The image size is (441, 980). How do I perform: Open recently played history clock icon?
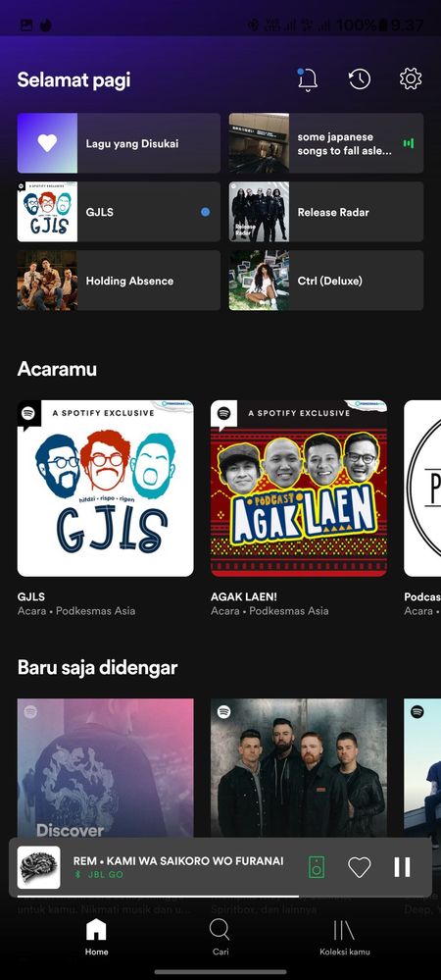click(x=360, y=78)
